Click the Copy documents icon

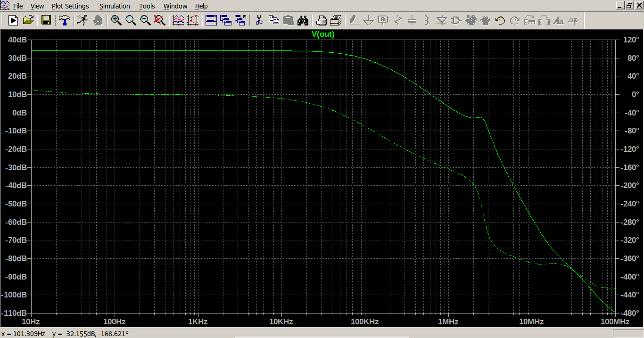tap(273, 20)
